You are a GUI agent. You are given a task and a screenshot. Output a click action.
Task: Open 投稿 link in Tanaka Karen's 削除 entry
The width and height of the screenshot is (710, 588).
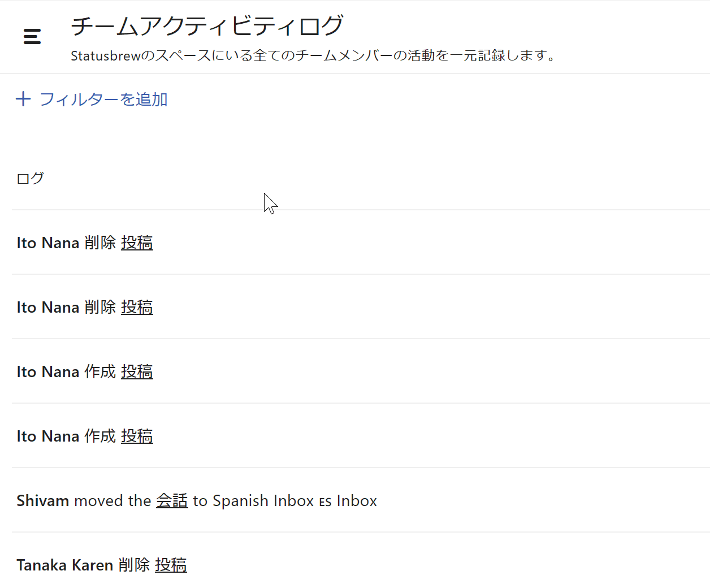171,565
